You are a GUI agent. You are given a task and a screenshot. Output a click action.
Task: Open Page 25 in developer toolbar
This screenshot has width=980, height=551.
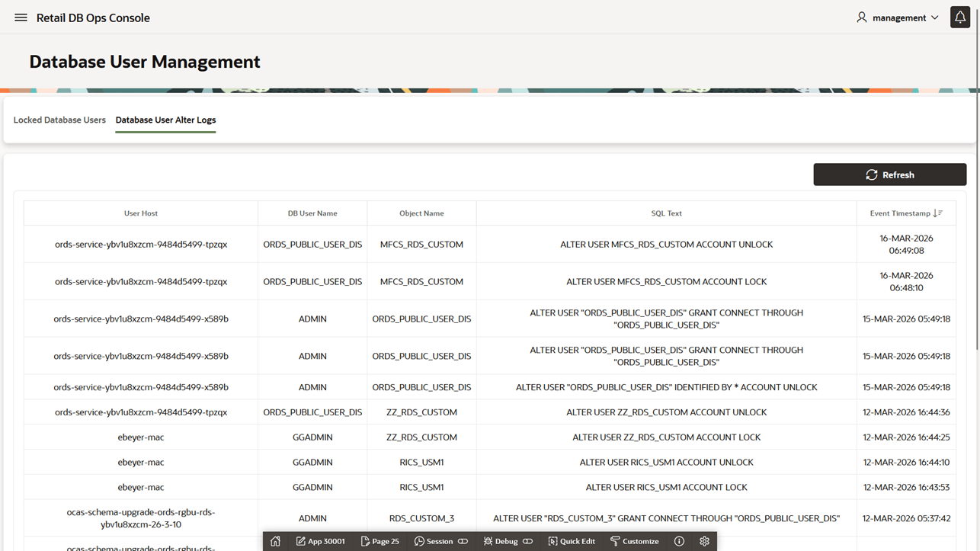380,541
